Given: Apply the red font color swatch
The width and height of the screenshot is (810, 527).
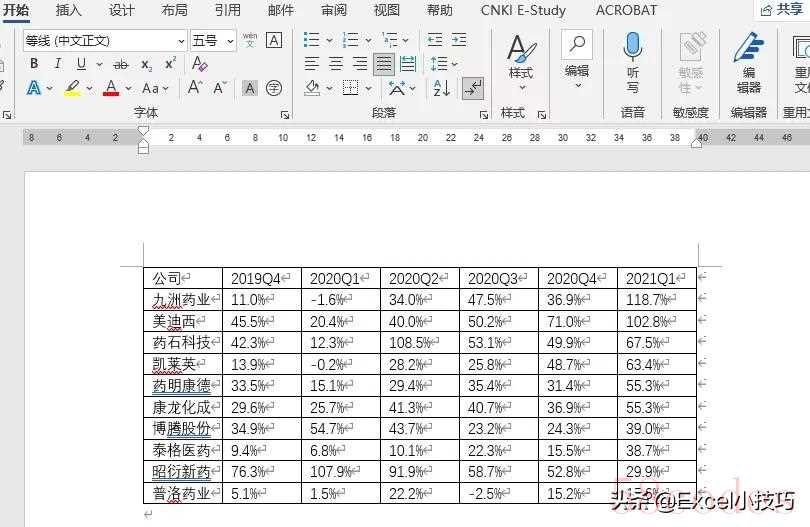Looking at the screenshot, I should click(111, 88).
